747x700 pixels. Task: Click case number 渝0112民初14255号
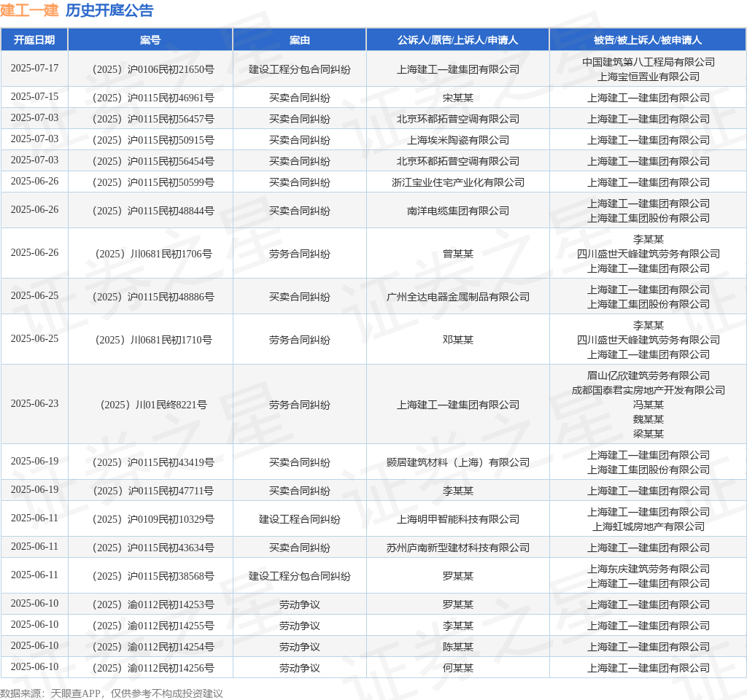click(x=153, y=626)
